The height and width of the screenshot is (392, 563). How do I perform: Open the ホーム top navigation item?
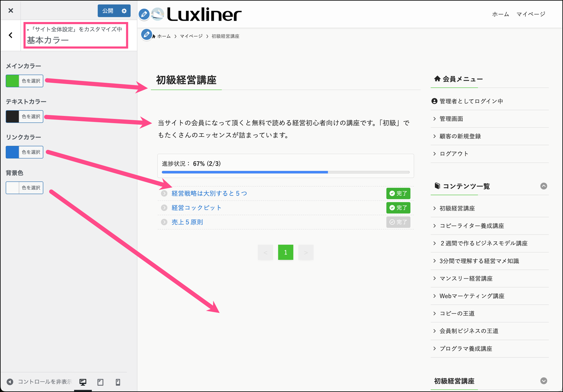tap(500, 14)
